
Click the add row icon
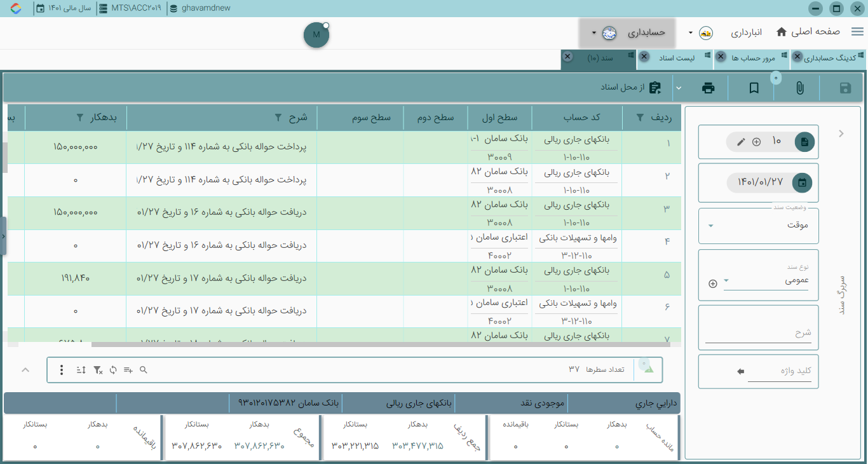[128, 370]
